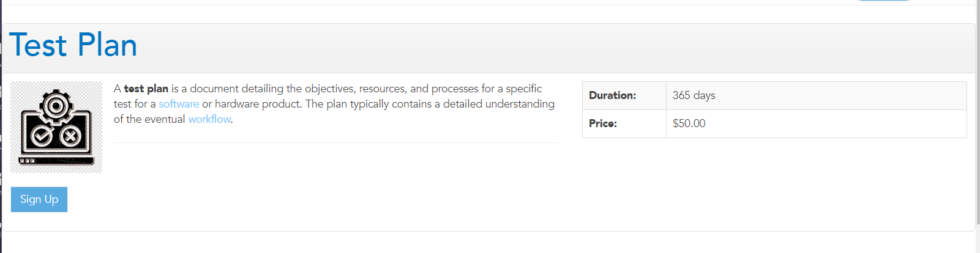The height and width of the screenshot is (253, 980).
Task: Click the Test Plan page heading
Action: (x=73, y=45)
